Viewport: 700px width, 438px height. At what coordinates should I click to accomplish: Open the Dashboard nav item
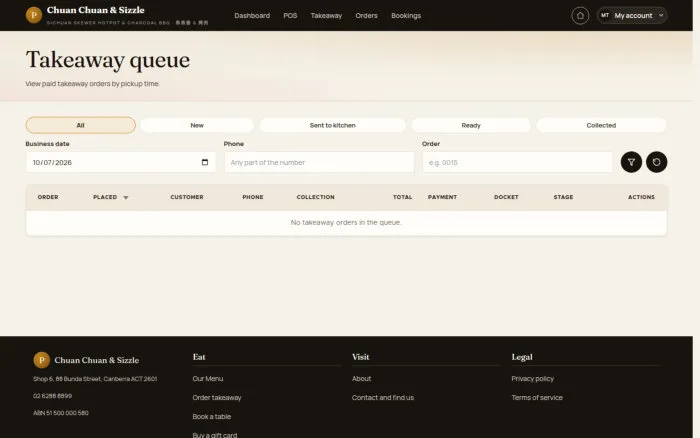point(252,16)
